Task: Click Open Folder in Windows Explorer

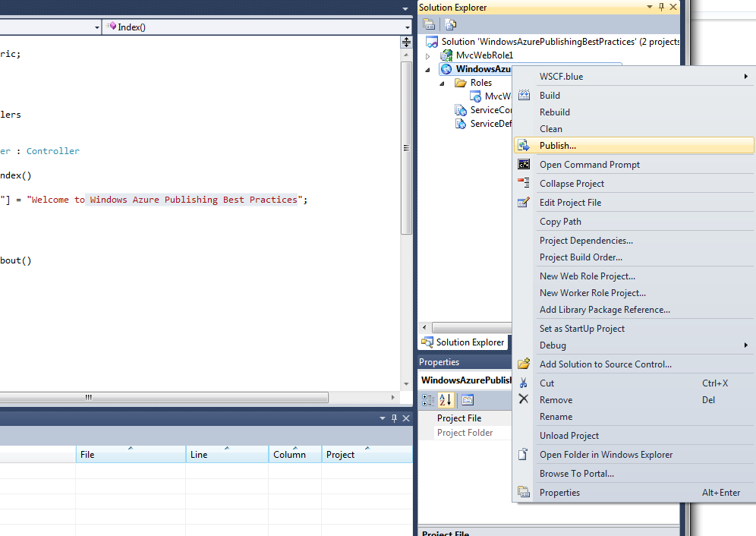Action: click(634, 455)
